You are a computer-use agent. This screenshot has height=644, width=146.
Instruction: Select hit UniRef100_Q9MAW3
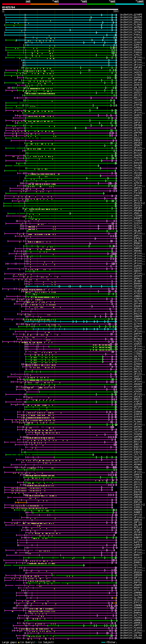(131, 20)
